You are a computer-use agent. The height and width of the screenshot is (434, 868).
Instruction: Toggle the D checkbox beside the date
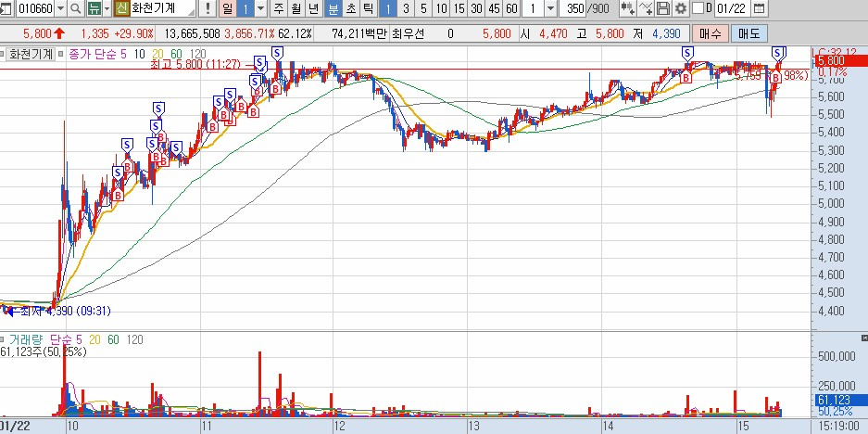tap(698, 9)
